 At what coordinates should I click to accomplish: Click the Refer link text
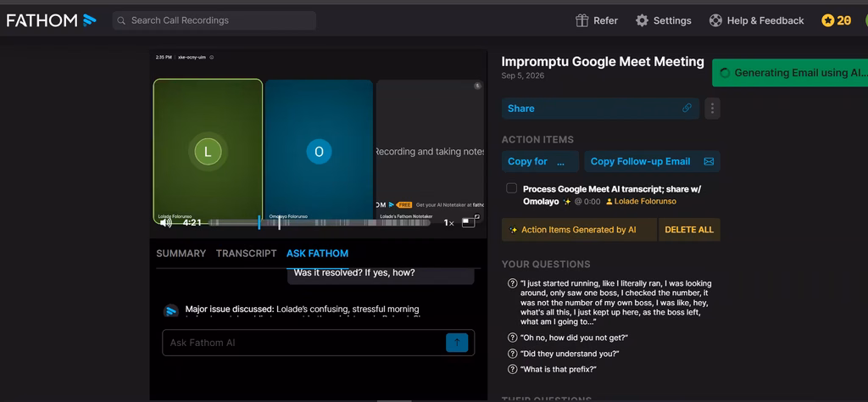[605, 20]
